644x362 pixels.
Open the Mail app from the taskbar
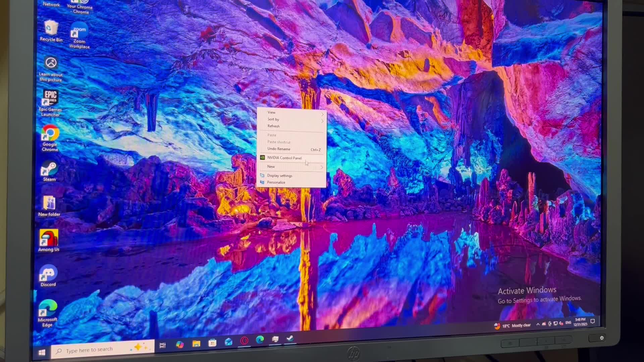[228, 342]
